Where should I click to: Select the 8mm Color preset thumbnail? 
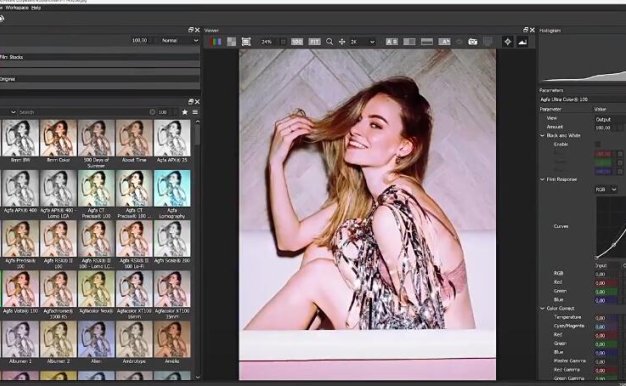click(x=58, y=138)
